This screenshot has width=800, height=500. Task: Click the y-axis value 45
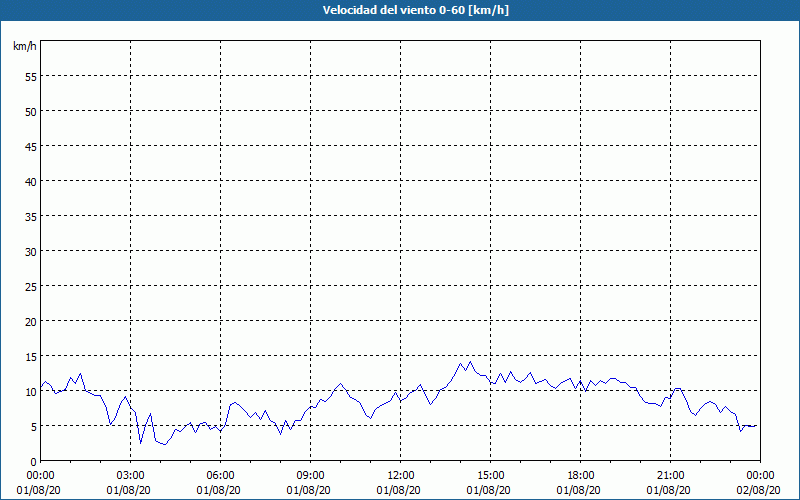pyautogui.click(x=31, y=147)
